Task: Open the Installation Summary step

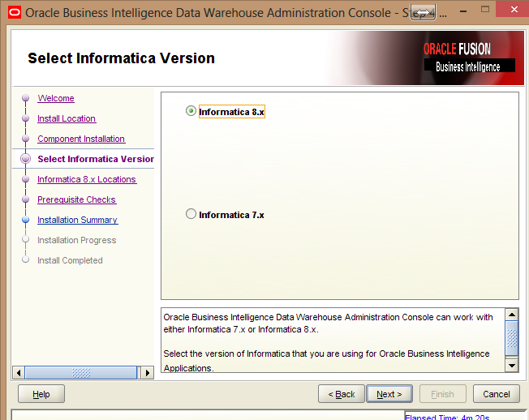Action: (x=77, y=220)
